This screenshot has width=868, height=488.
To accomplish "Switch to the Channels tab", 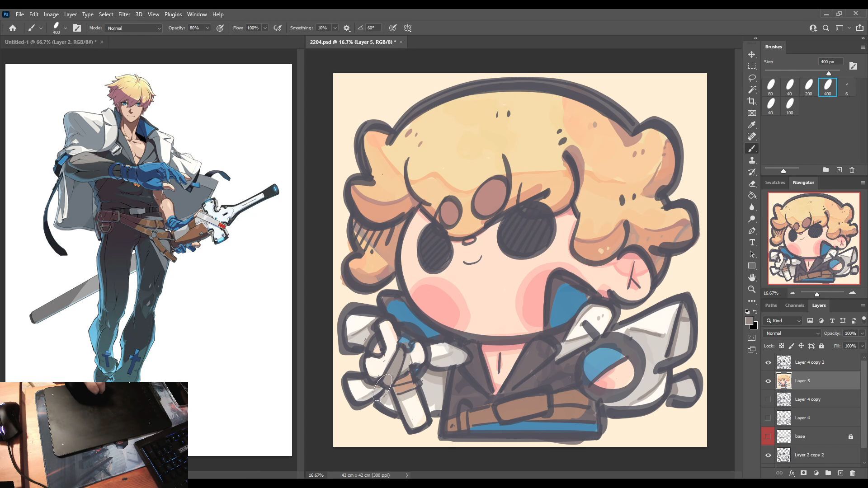I will tap(794, 305).
